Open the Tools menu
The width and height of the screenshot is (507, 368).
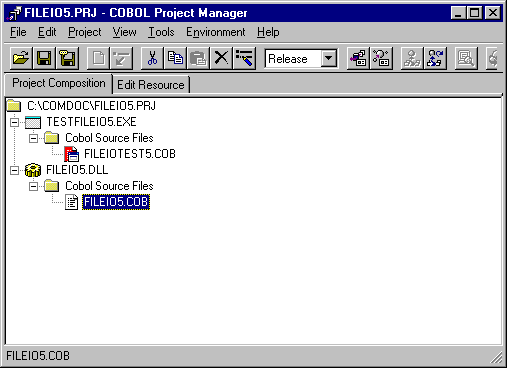click(161, 32)
